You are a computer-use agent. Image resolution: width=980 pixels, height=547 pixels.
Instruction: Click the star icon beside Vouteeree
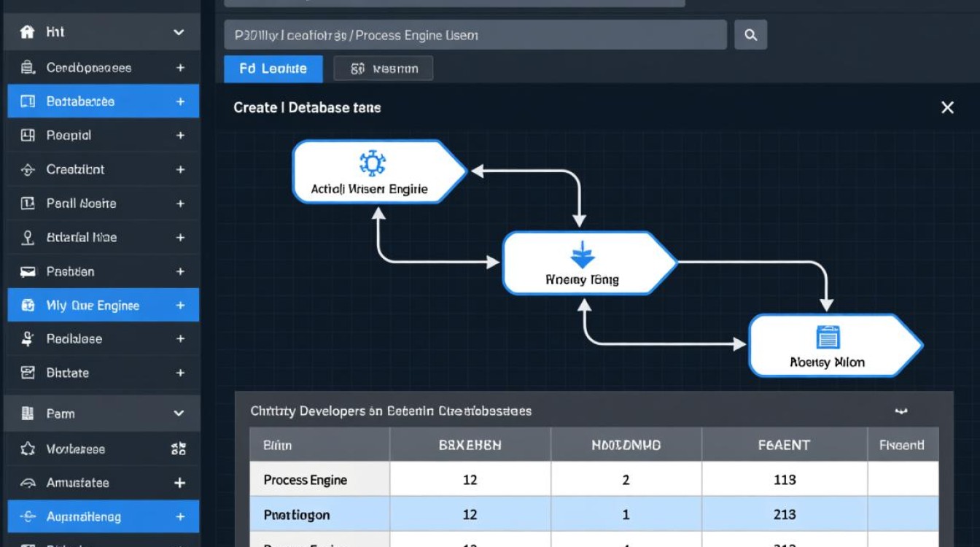point(28,449)
